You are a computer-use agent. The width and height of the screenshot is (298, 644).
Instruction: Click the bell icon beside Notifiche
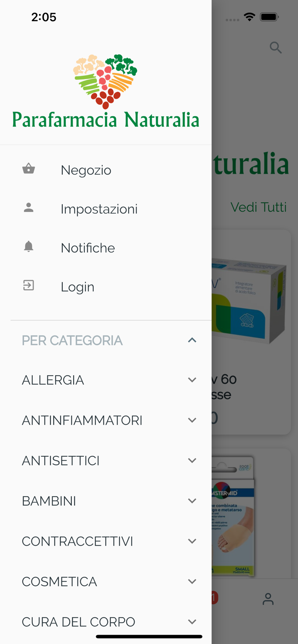(28, 246)
